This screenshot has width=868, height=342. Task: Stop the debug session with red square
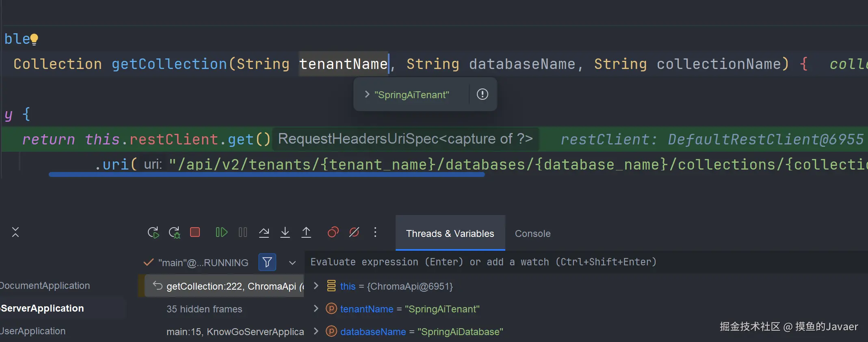(x=195, y=232)
